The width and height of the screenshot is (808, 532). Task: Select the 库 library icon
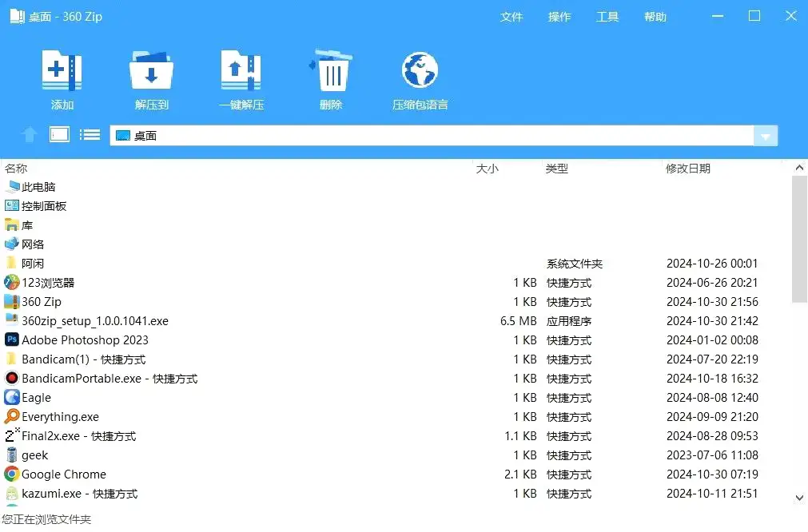pos(12,225)
